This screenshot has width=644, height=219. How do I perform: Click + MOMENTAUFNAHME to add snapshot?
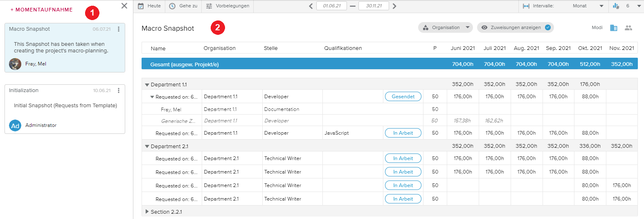tap(41, 10)
